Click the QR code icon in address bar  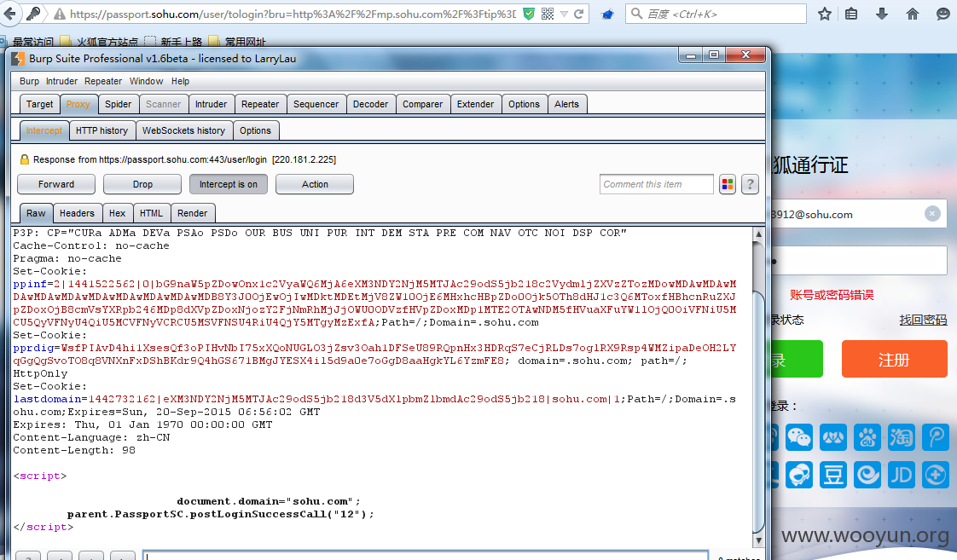(548, 14)
